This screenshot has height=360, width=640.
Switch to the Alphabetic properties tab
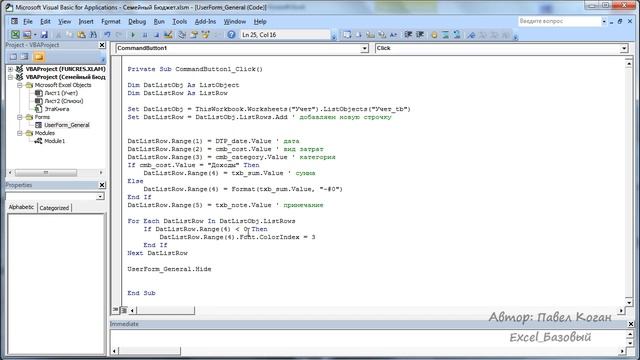coord(21,207)
